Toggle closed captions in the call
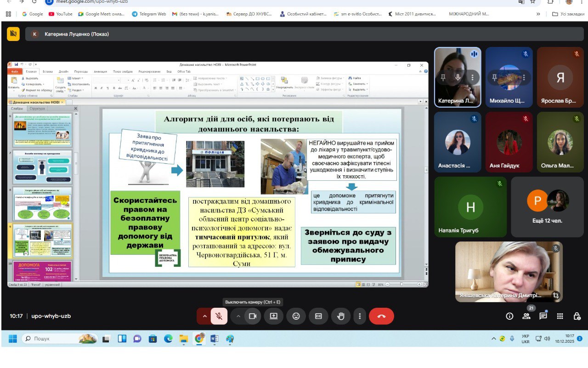The height and width of the screenshot is (368, 588). pyautogui.click(x=318, y=316)
